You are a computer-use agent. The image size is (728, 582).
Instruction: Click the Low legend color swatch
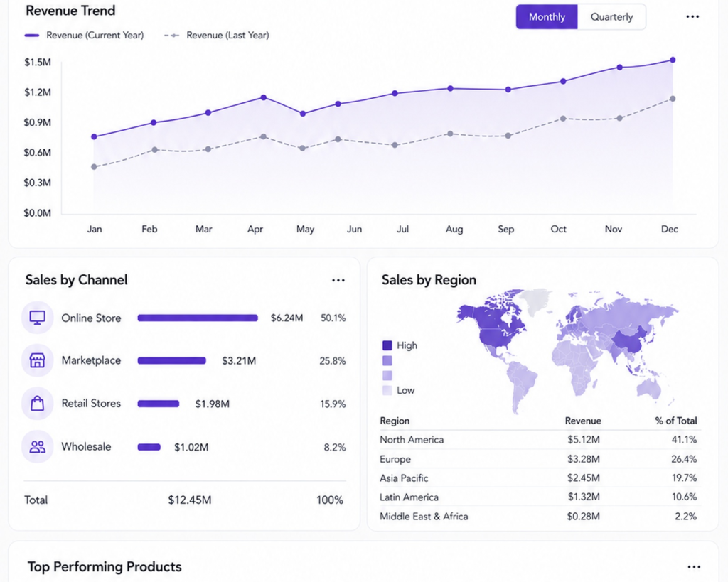pyautogui.click(x=387, y=390)
